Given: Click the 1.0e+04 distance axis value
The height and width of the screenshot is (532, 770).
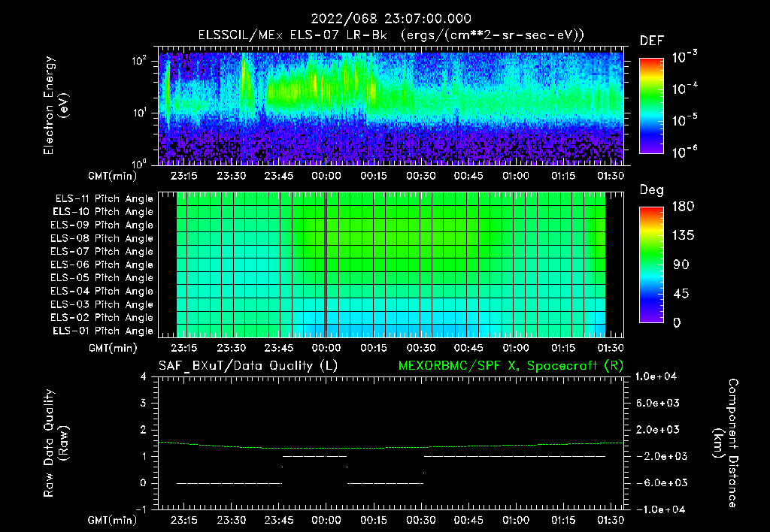Looking at the screenshot, I should (656, 376).
